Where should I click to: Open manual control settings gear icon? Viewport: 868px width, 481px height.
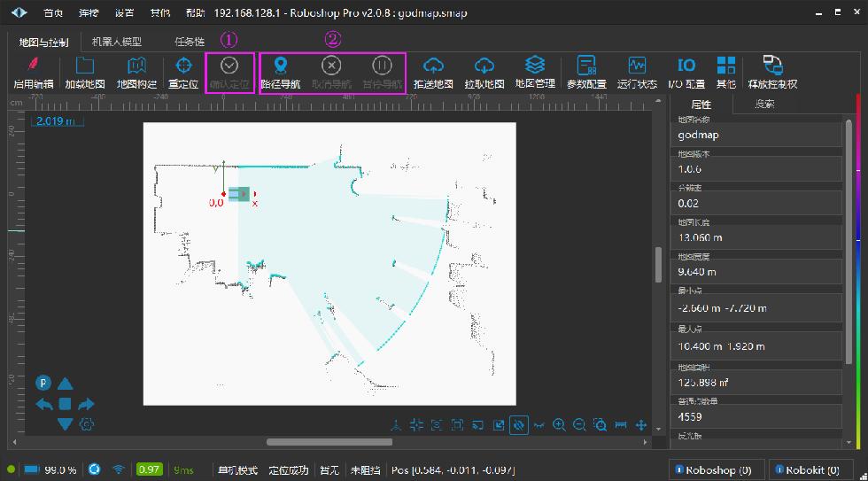click(87, 424)
